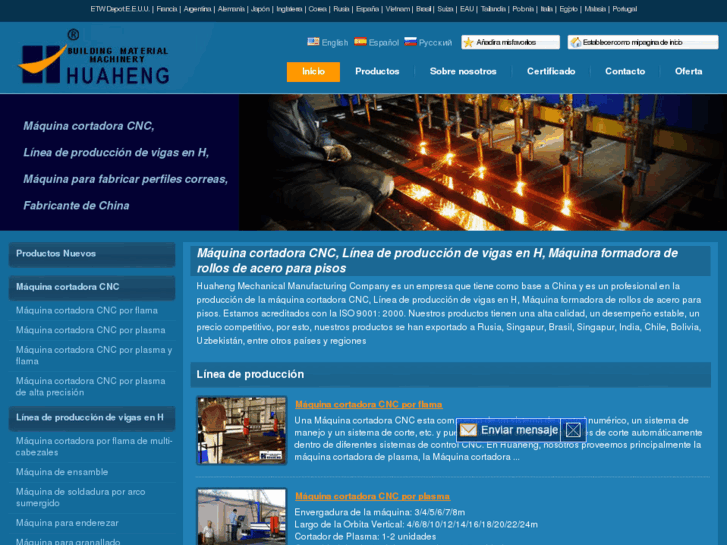Open the Polonia country link
The width and height of the screenshot is (727, 545).
(523, 9)
